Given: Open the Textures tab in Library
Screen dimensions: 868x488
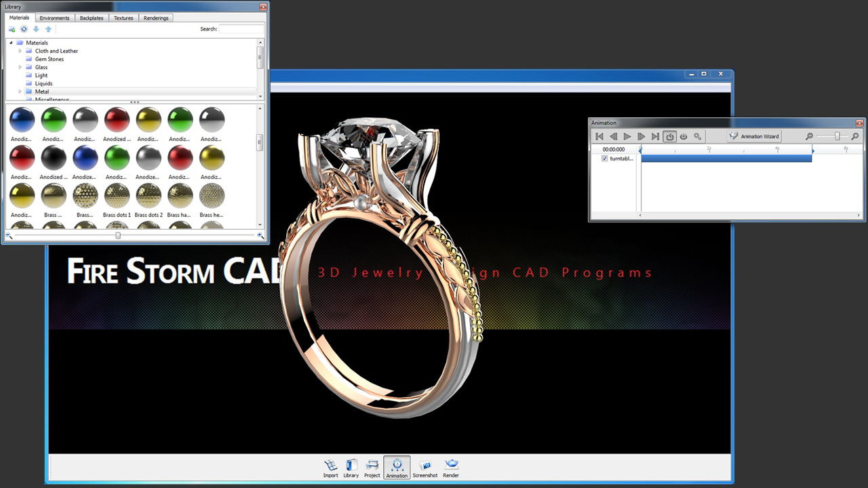Looking at the screenshot, I should tap(123, 18).
